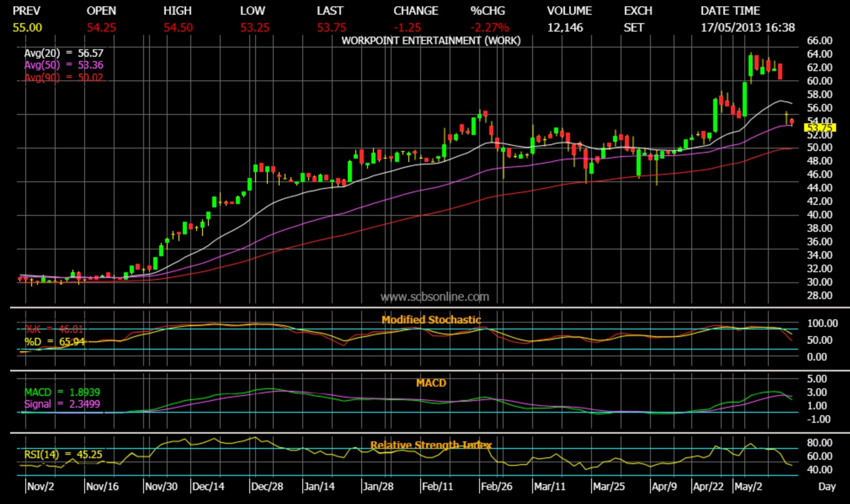Click the Relative Strength Index panel title
850x504 pixels.
coord(431,445)
